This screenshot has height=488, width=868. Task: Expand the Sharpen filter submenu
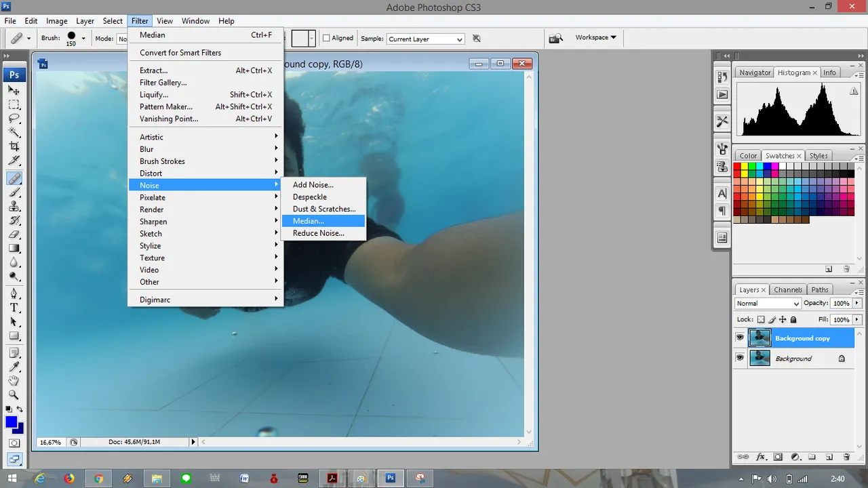coord(206,222)
